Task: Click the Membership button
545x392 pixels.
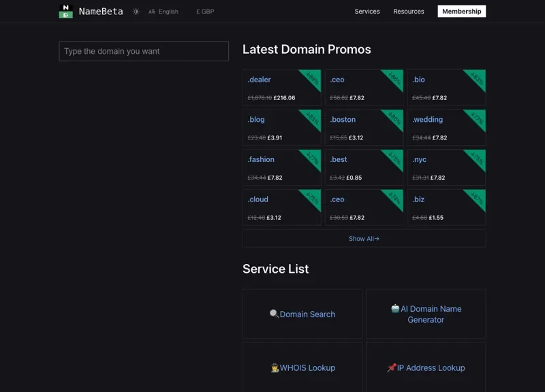Action: 461,11
